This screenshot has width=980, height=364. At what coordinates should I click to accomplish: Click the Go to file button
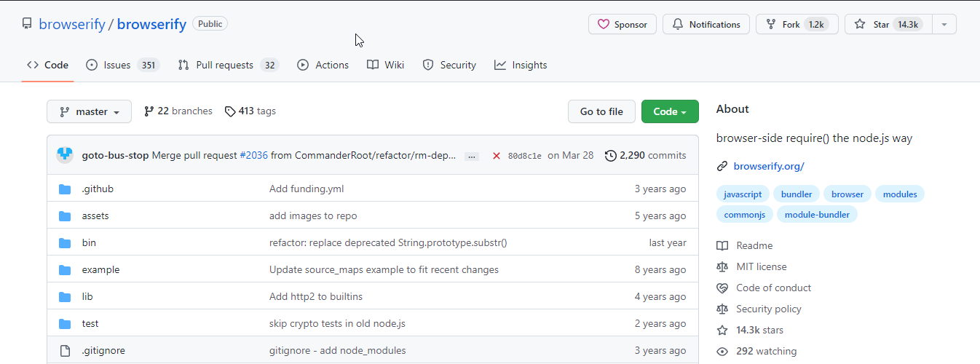(601, 111)
